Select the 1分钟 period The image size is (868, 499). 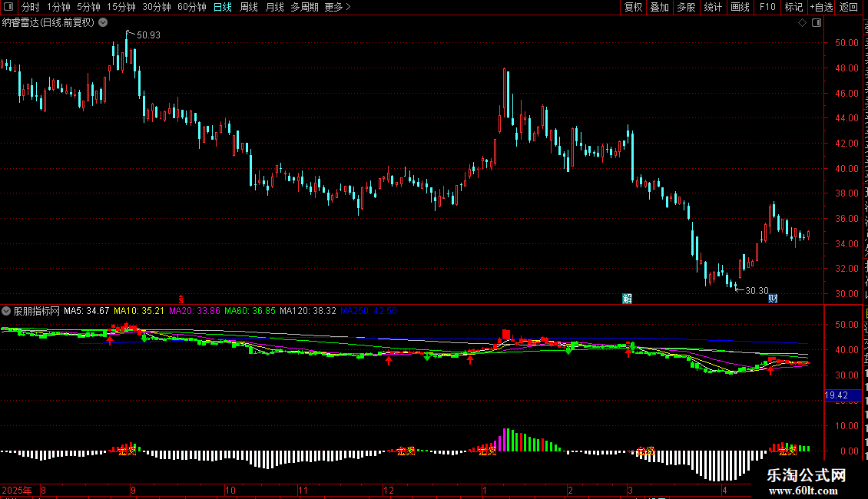coord(58,7)
